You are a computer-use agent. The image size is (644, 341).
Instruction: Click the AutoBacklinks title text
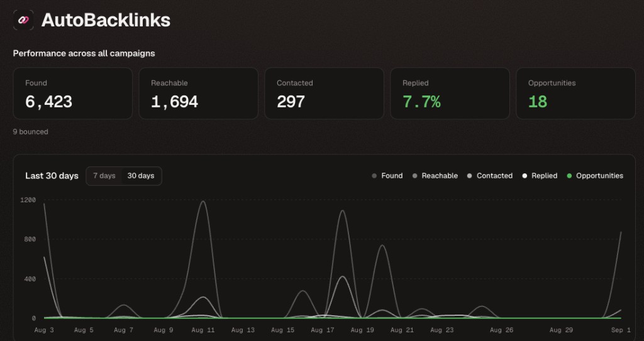[106, 20]
